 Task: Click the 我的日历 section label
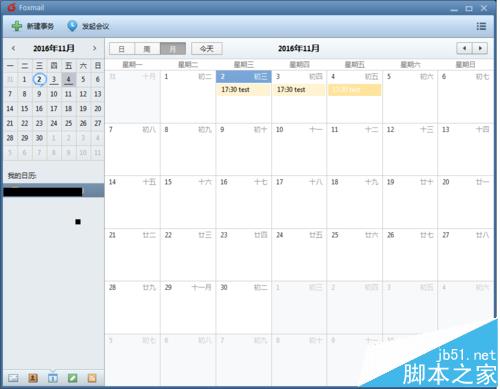point(22,175)
